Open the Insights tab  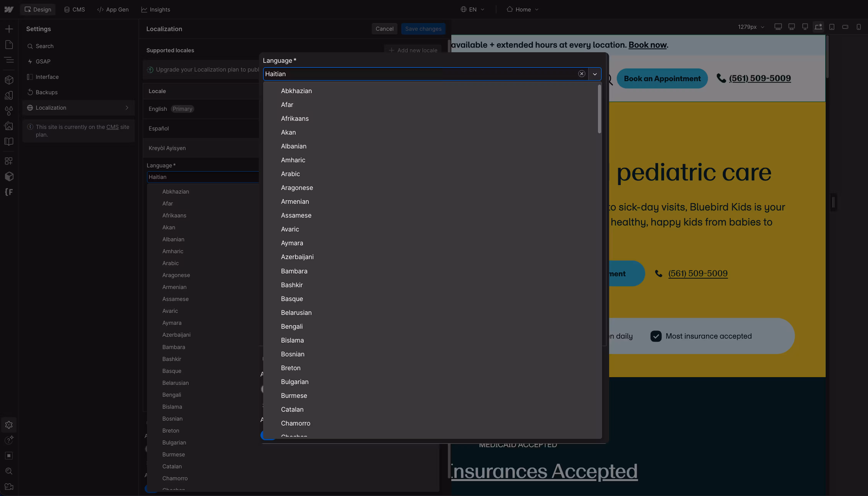155,9
